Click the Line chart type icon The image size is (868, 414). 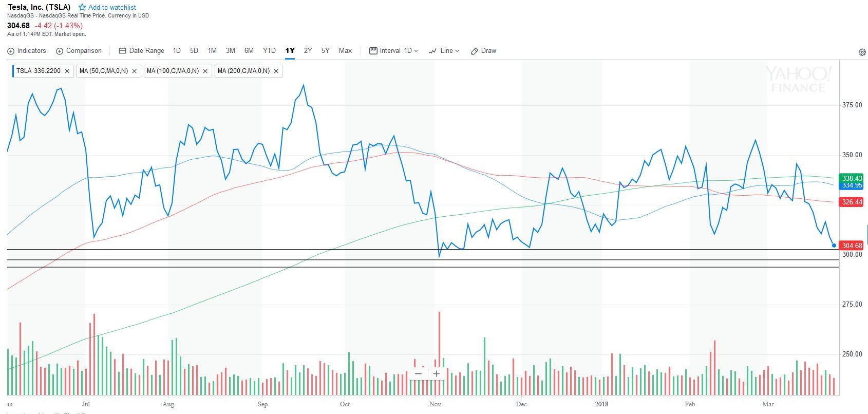click(x=432, y=51)
